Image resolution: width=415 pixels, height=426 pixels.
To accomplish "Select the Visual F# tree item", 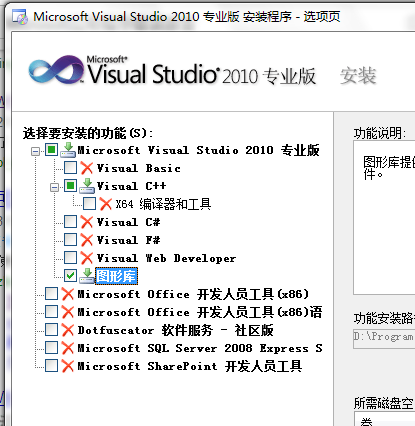I will tap(128, 240).
